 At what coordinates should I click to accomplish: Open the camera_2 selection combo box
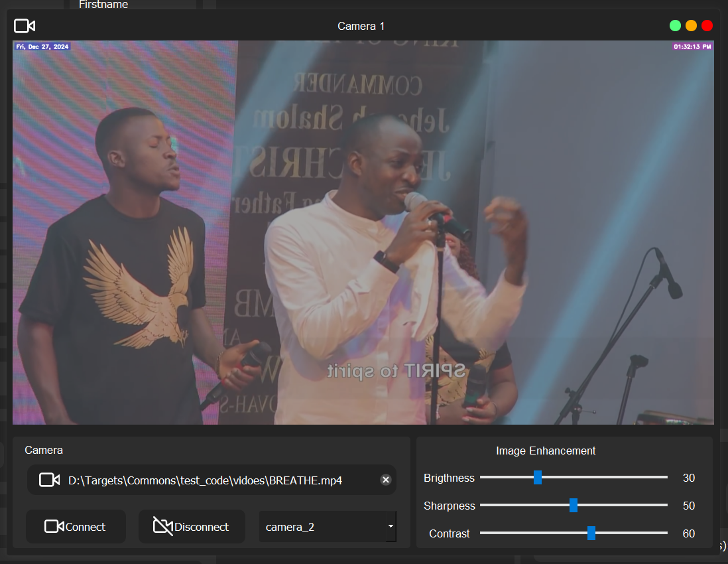322,527
